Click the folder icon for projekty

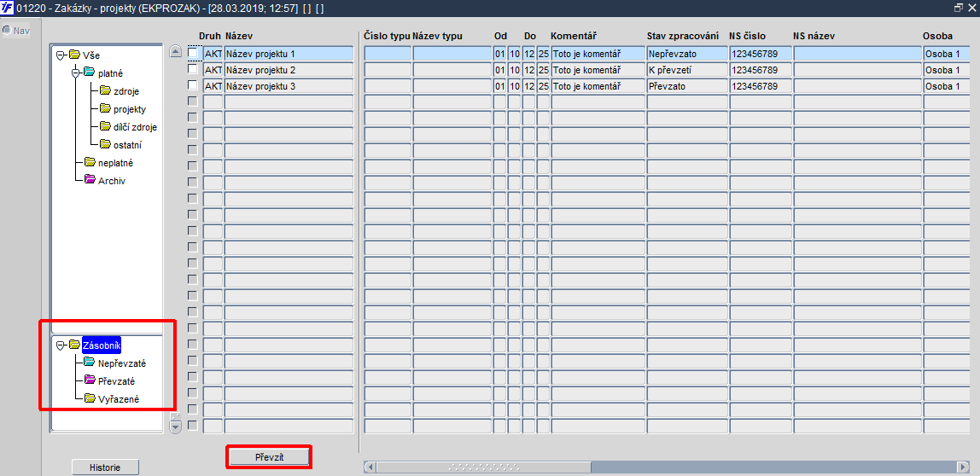[x=105, y=109]
